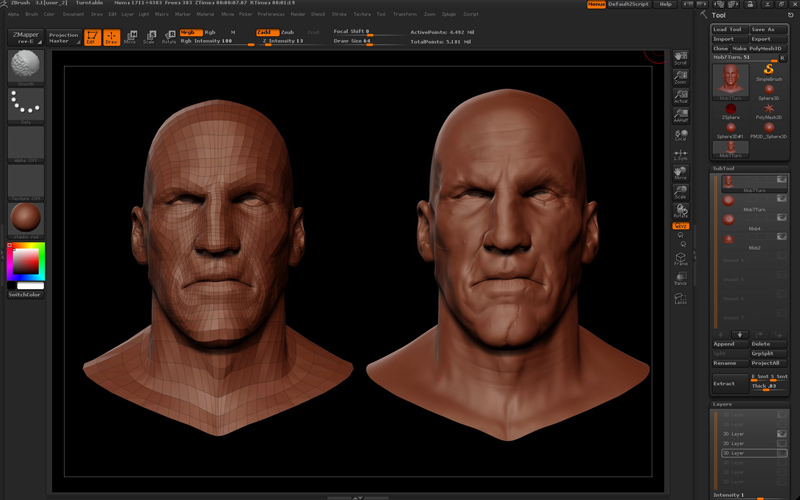This screenshot has height=500, width=800.
Task: Select the ZSphere tool
Action: (731, 111)
